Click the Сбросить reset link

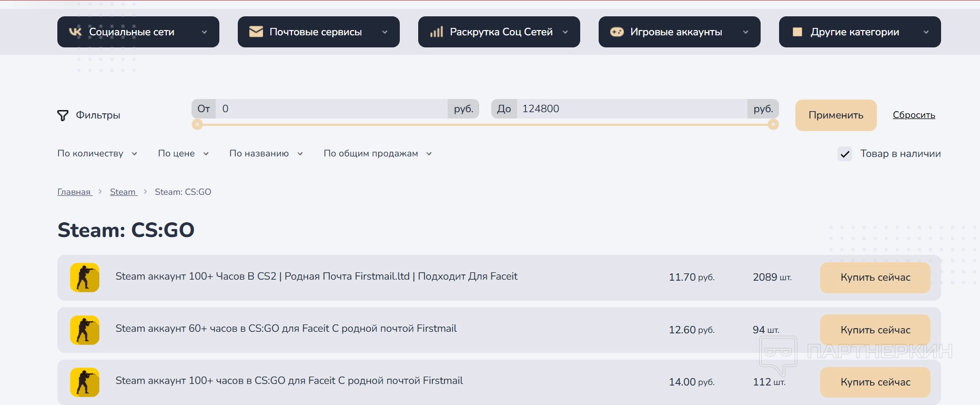[914, 115]
